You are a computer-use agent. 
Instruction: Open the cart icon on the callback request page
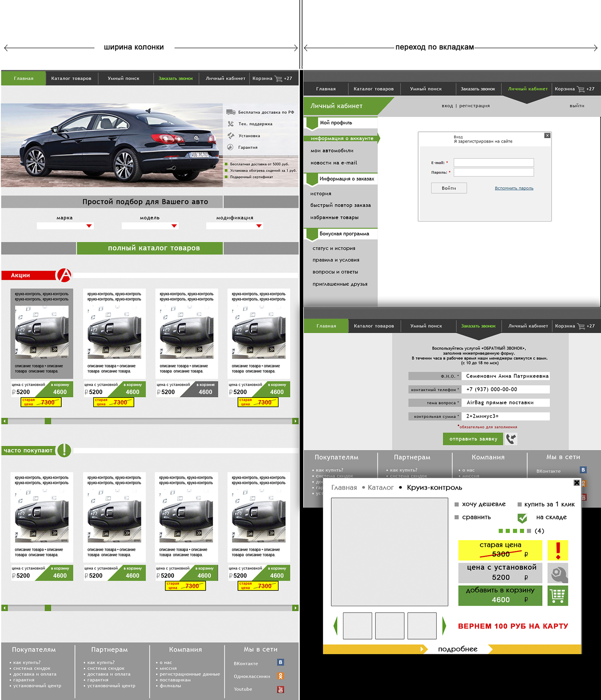click(581, 326)
